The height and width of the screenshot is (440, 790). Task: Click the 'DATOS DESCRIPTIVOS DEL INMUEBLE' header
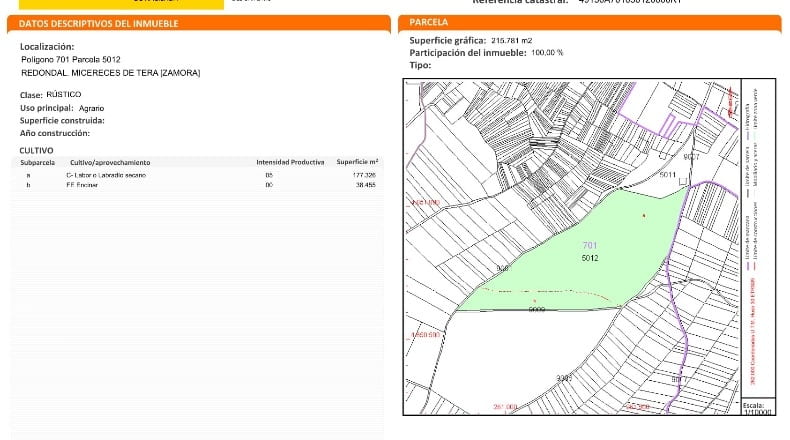pos(98,24)
